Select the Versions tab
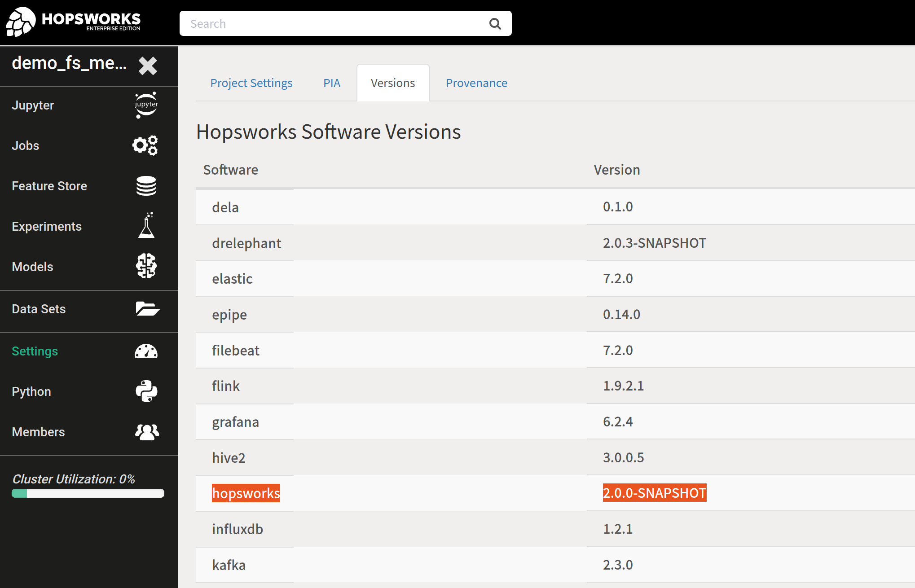 click(x=393, y=83)
